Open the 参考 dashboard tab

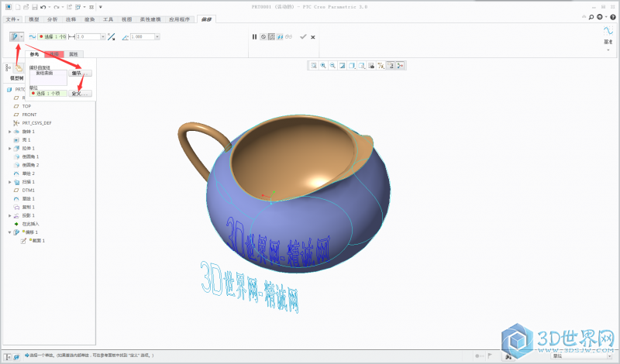[x=34, y=54]
